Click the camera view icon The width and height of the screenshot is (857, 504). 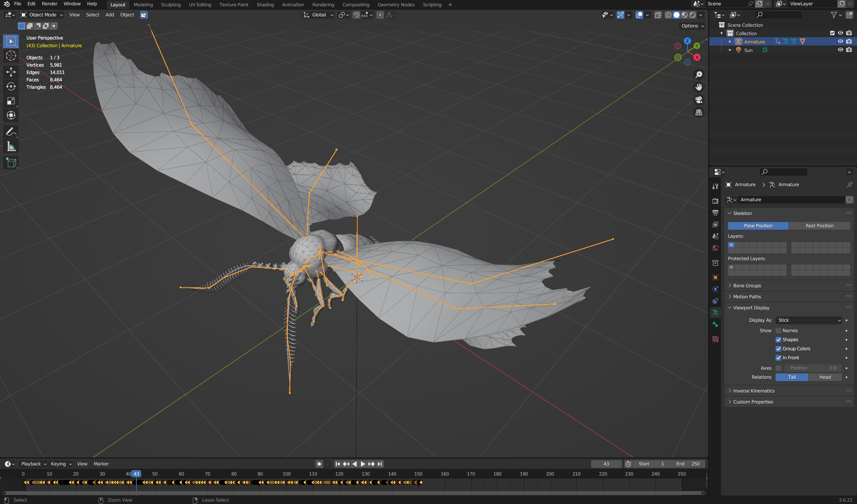[x=698, y=99]
